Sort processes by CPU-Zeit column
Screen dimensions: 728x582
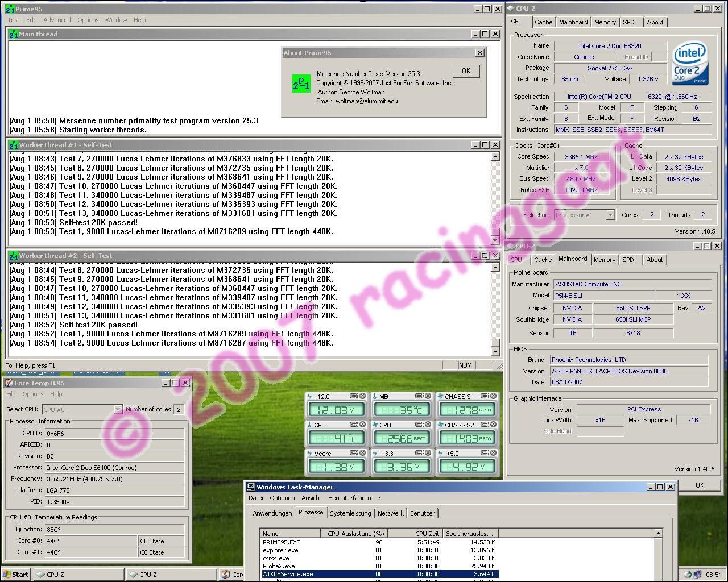[x=415, y=534]
